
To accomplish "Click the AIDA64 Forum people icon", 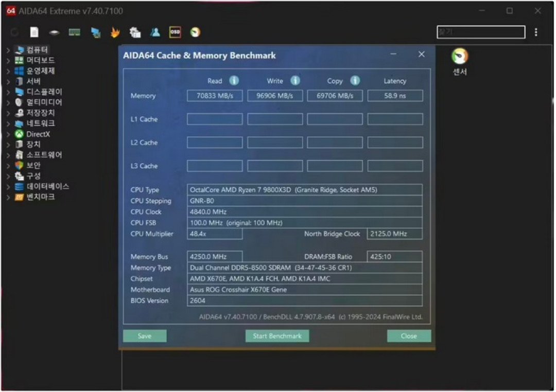I will point(155,32).
